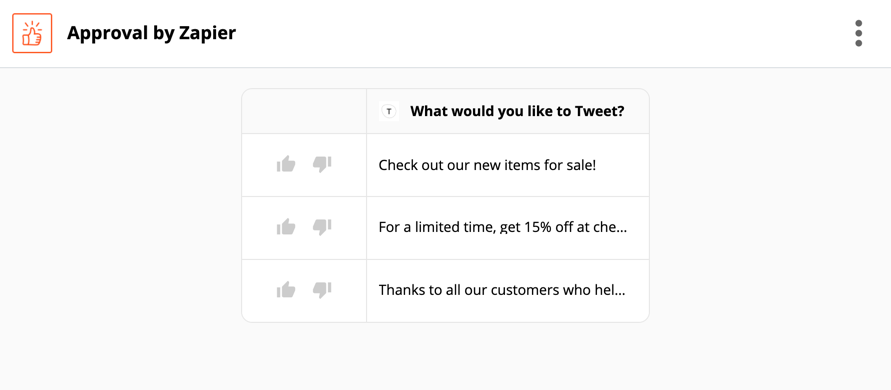Image resolution: width=891 pixels, height=390 pixels.
Task: Give thumbs down to the 15% off tweet
Action: coord(322,227)
